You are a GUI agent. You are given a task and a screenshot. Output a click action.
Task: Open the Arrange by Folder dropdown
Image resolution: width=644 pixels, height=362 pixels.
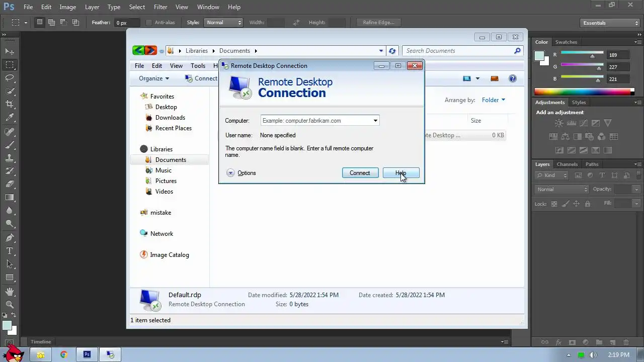[x=493, y=100]
